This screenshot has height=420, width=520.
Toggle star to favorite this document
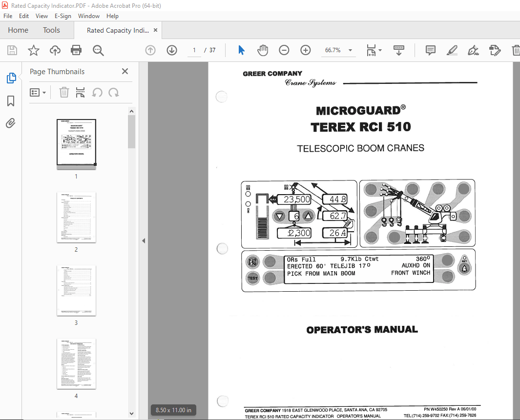pyautogui.click(x=33, y=50)
